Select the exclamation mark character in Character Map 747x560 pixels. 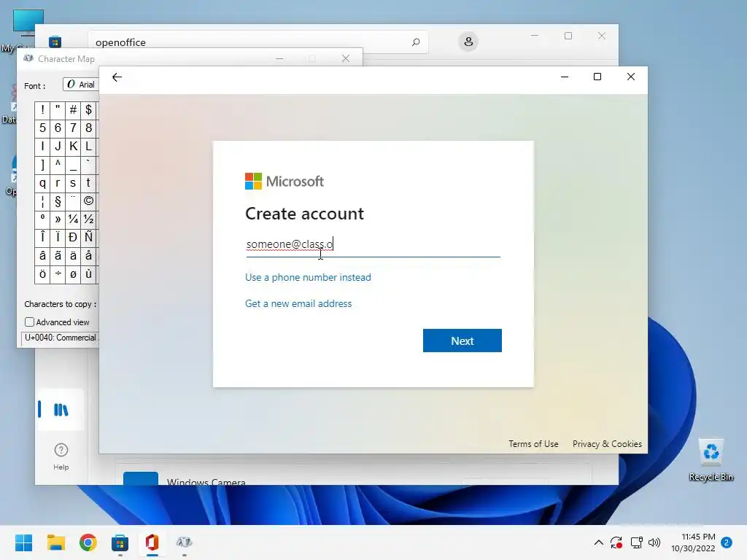pos(42,109)
